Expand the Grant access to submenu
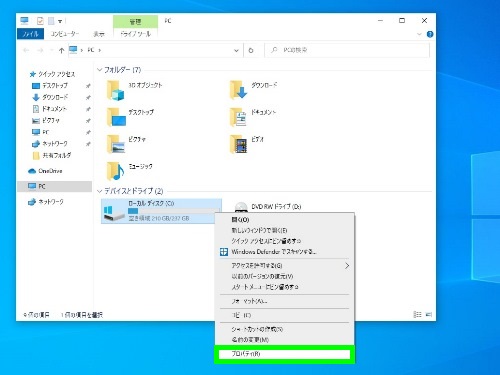The width and height of the screenshot is (500, 375). point(347,266)
